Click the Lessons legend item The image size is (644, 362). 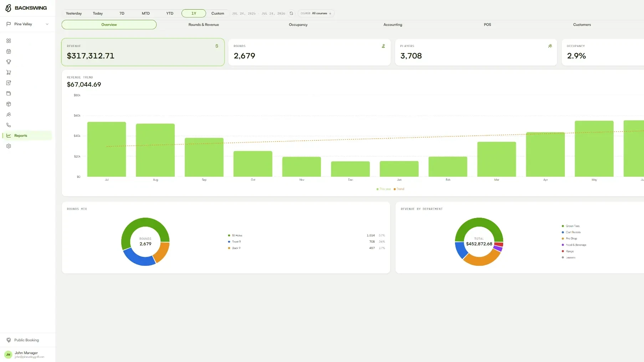pyautogui.click(x=568, y=257)
